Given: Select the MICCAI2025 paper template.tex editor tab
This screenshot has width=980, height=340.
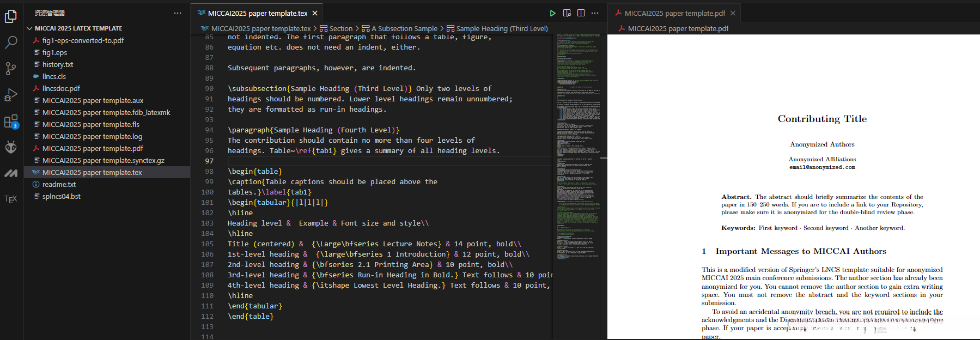Looking at the screenshot, I should (x=257, y=13).
